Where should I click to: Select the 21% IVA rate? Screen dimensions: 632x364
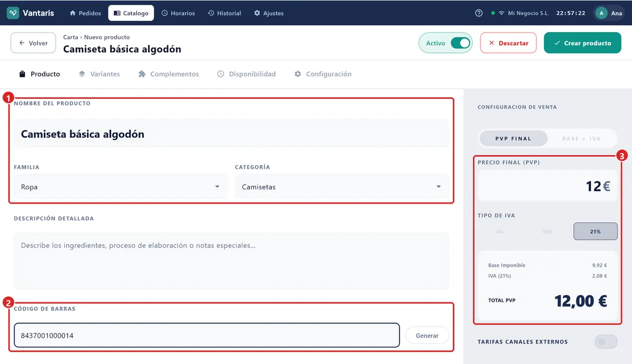point(595,231)
